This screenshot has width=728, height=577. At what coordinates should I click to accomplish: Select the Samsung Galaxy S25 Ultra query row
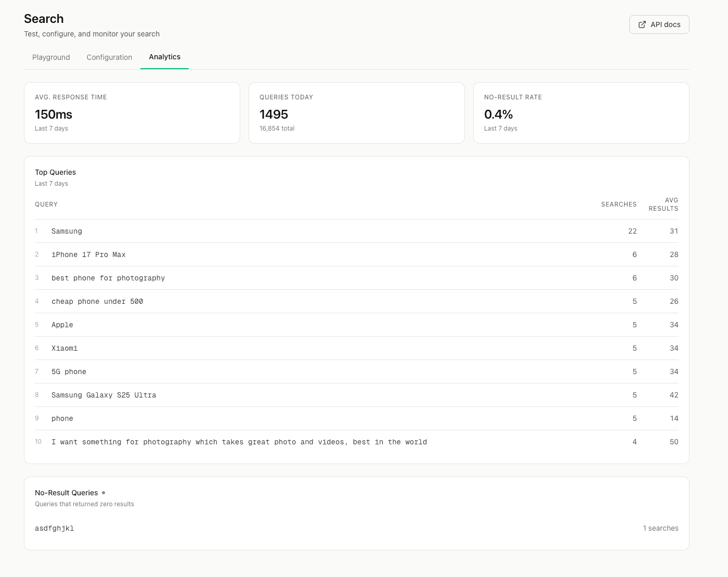[x=103, y=395]
